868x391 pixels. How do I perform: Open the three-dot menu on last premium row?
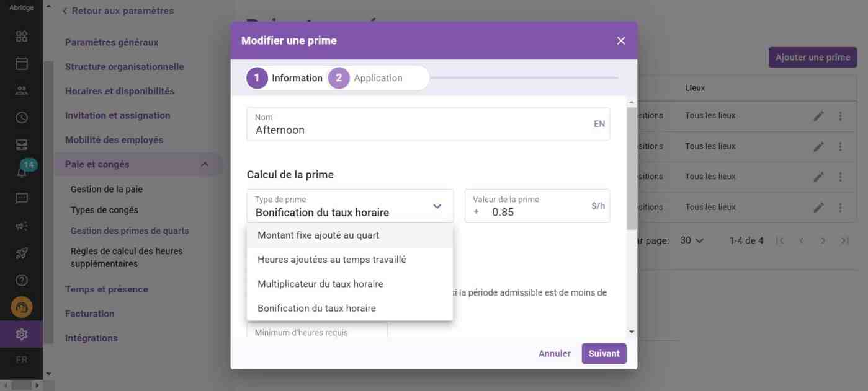[x=841, y=207]
